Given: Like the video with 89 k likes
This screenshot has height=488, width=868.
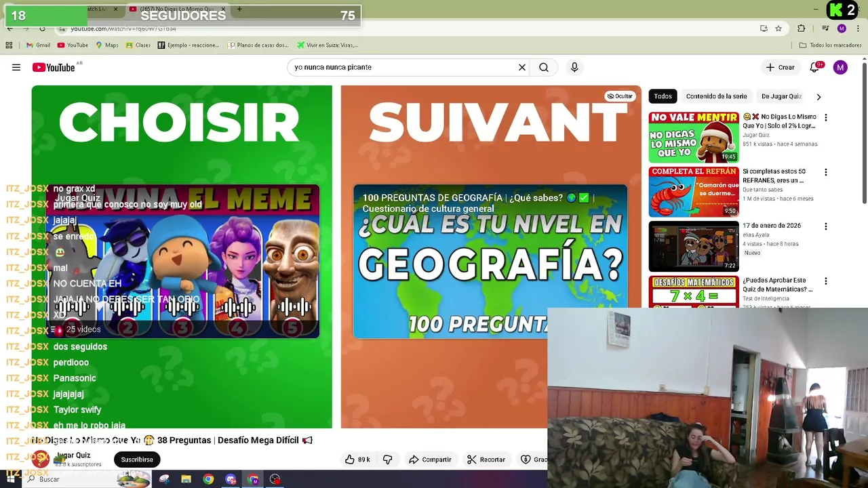Looking at the screenshot, I should point(358,460).
